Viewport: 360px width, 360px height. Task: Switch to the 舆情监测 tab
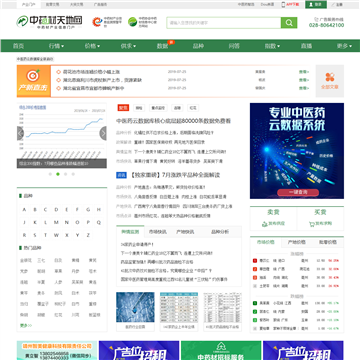[x=130, y=232]
